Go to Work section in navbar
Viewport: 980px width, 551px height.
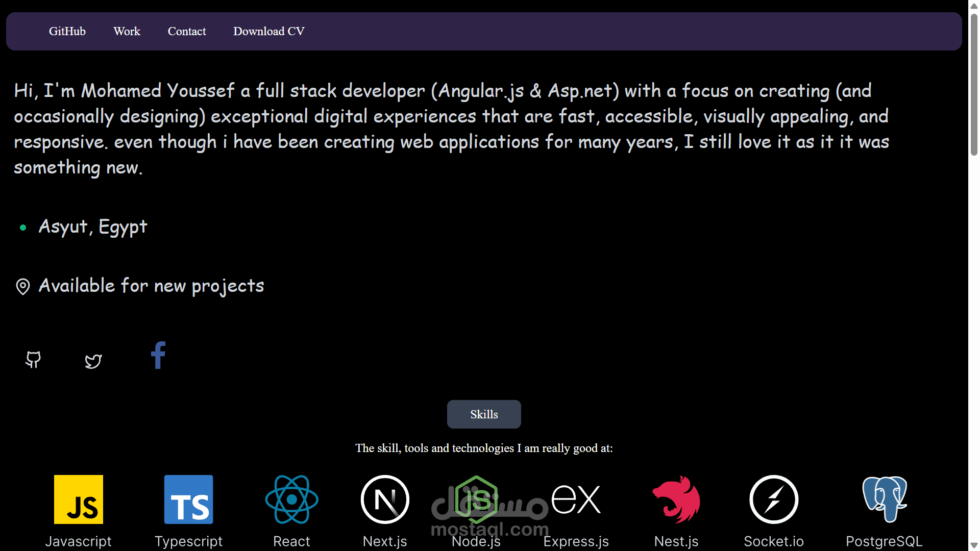(127, 32)
